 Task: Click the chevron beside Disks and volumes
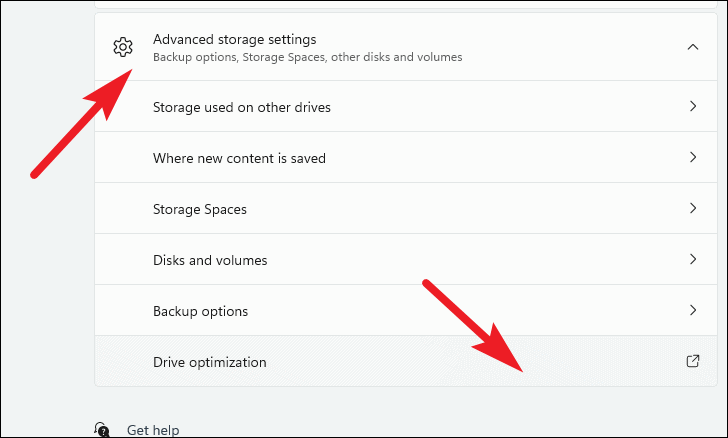click(693, 259)
